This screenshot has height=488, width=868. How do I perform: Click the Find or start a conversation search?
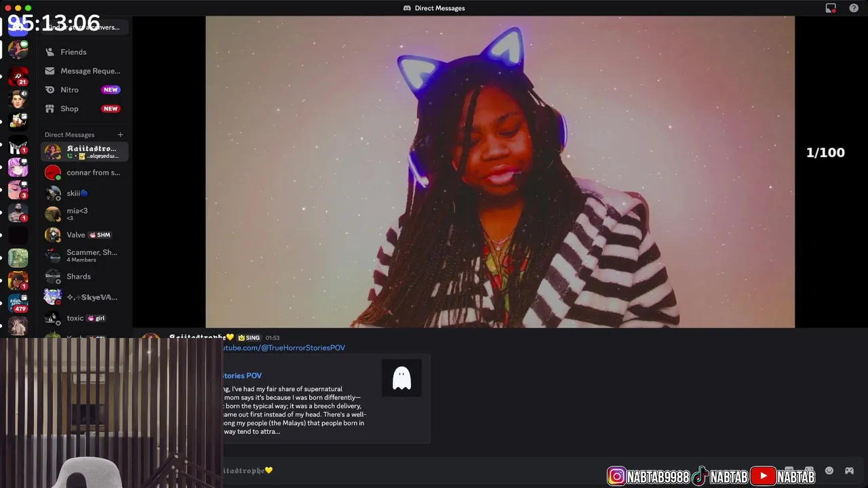[85, 28]
